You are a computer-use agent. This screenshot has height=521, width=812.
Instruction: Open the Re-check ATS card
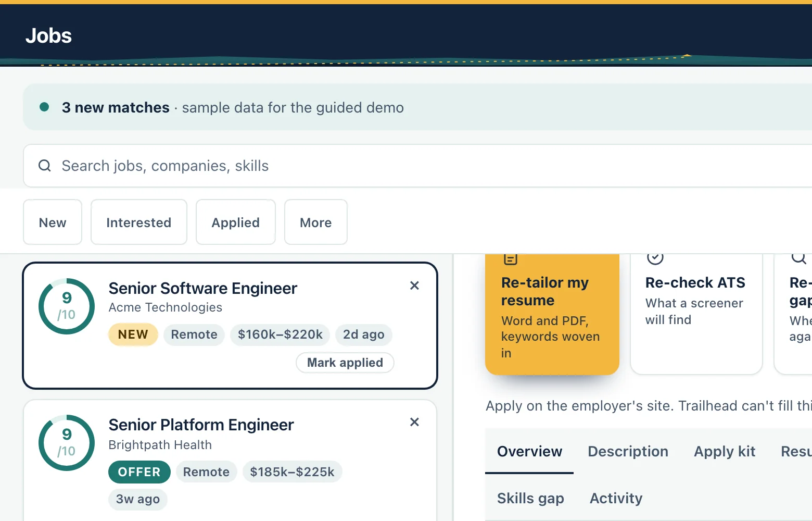point(696,314)
